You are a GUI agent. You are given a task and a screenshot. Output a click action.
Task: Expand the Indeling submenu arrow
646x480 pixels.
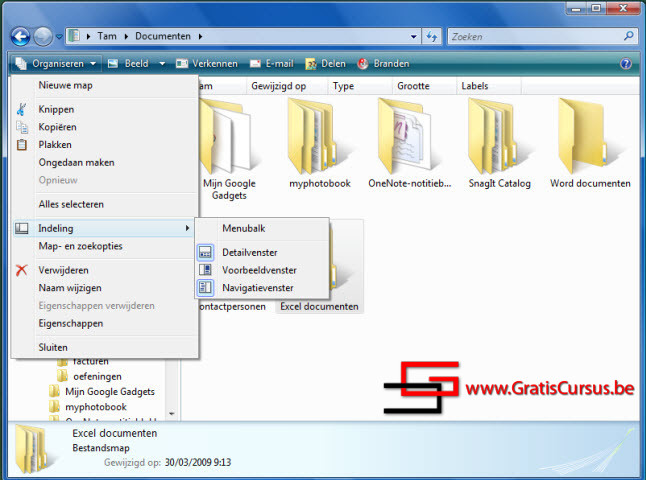point(187,228)
